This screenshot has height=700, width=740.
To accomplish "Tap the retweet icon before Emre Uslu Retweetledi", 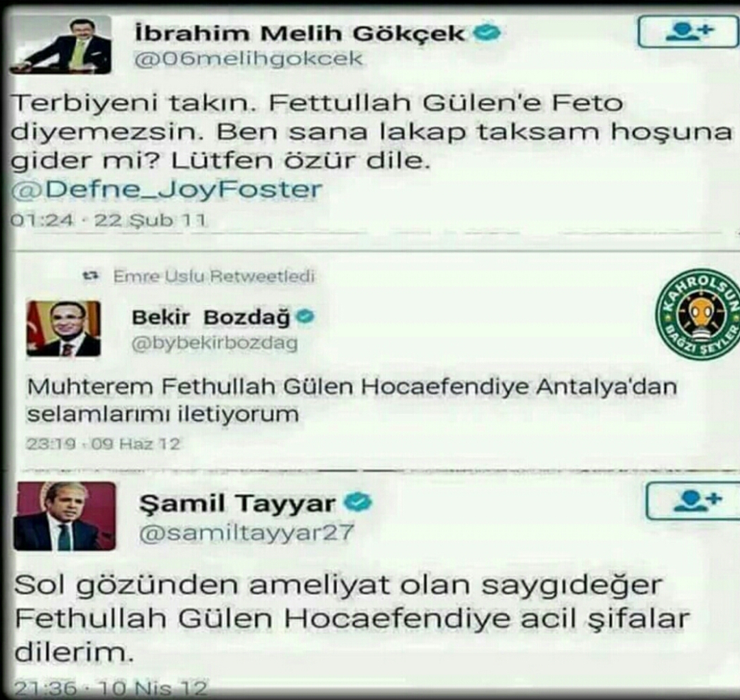I will pos(91,276).
